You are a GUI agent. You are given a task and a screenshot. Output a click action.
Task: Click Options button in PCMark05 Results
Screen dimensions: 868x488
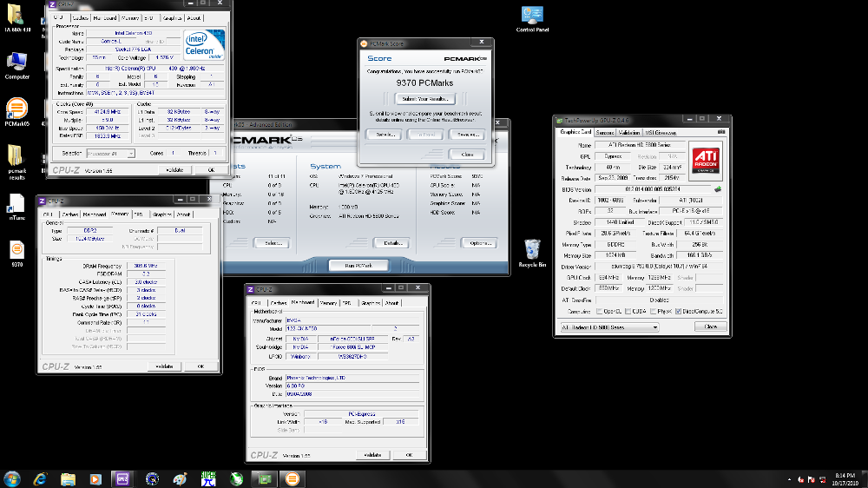click(x=479, y=243)
